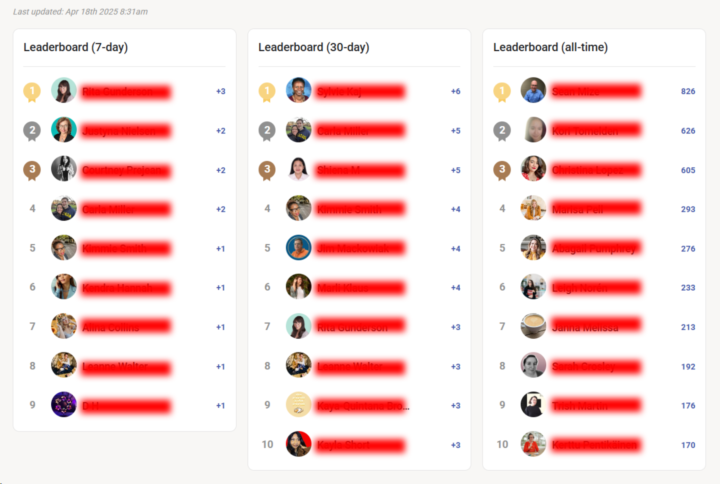Click the 826 points score in all-time leaderboard
The width and height of the screenshot is (720, 484).
coord(688,91)
